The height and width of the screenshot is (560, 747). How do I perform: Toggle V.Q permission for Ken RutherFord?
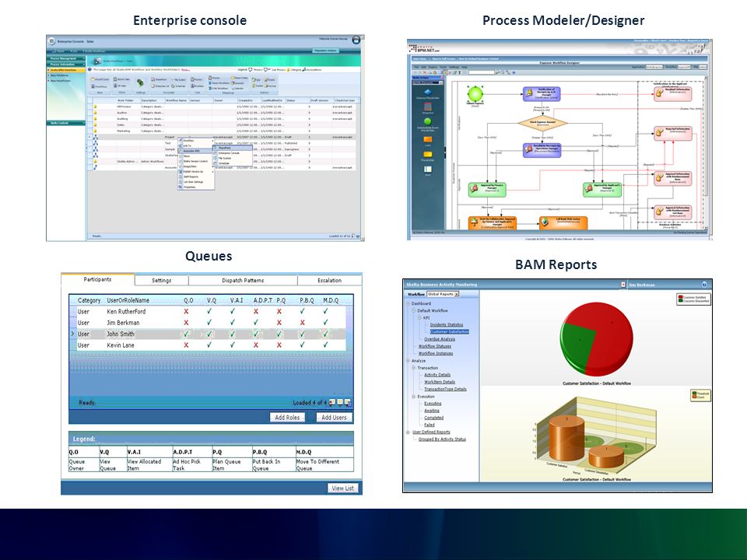[x=209, y=311]
